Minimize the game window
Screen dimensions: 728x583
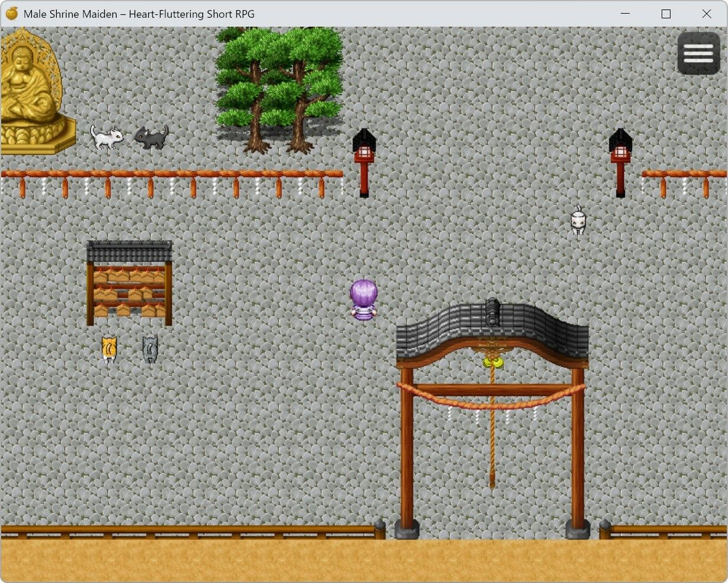(x=626, y=14)
